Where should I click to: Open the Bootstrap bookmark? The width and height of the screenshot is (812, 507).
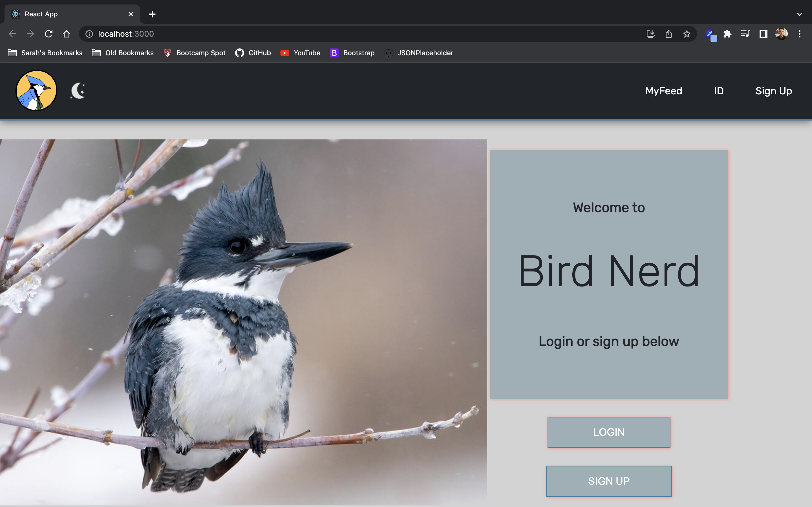[352, 53]
